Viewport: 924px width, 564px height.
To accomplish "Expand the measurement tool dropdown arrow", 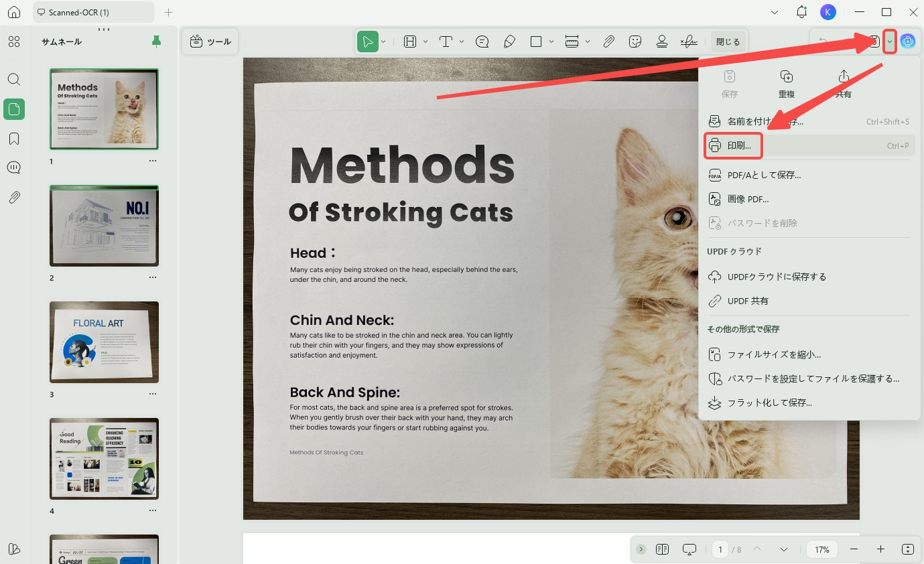I will click(x=588, y=42).
